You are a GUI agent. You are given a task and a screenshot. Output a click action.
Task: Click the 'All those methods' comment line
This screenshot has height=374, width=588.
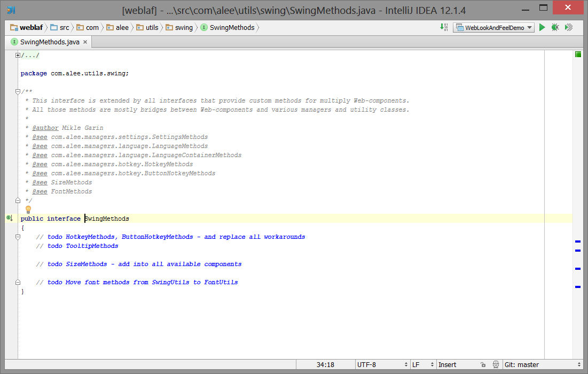[217, 110]
